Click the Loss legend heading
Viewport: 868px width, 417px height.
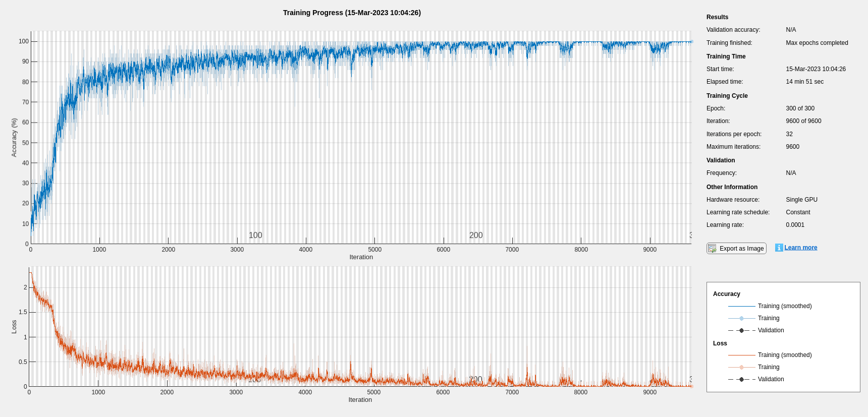click(x=720, y=343)
